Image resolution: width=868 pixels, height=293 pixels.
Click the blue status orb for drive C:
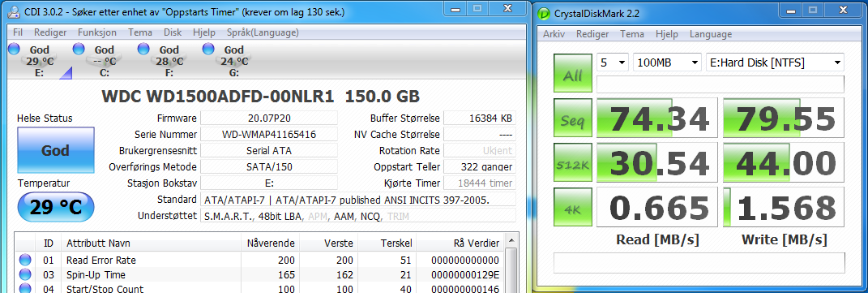[79, 49]
